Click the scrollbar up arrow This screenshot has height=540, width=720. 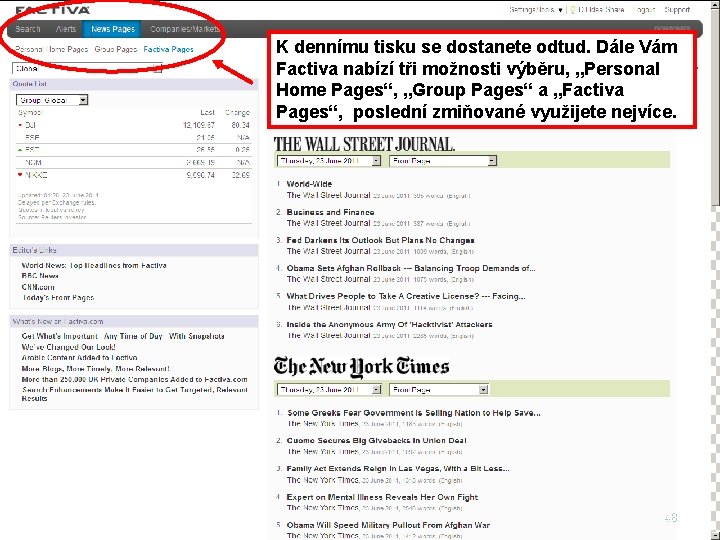click(x=715, y=6)
